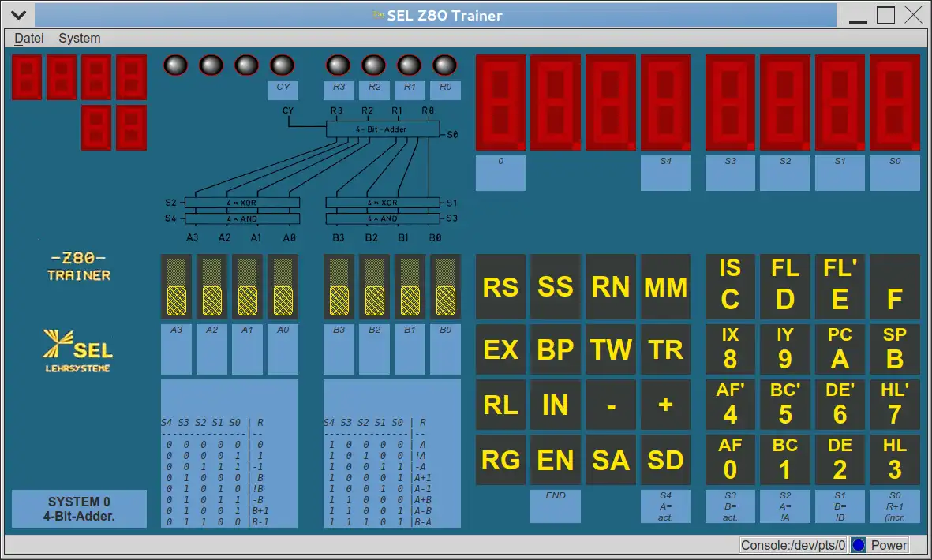
Task: Open the System menu
Action: point(79,38)
